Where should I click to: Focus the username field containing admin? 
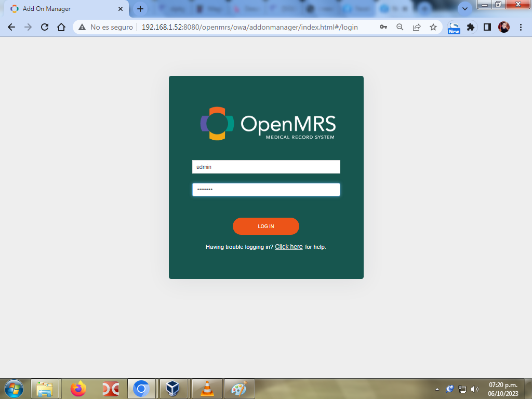click(266, 167)
